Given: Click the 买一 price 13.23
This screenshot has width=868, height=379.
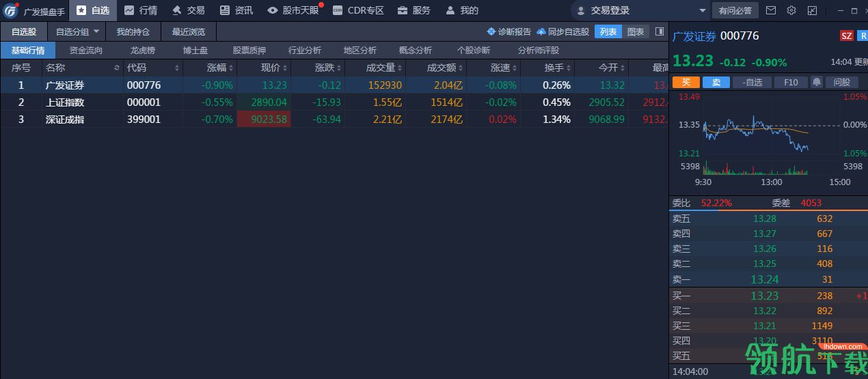Looking at the screenshot, I should (x=765, y=296).
